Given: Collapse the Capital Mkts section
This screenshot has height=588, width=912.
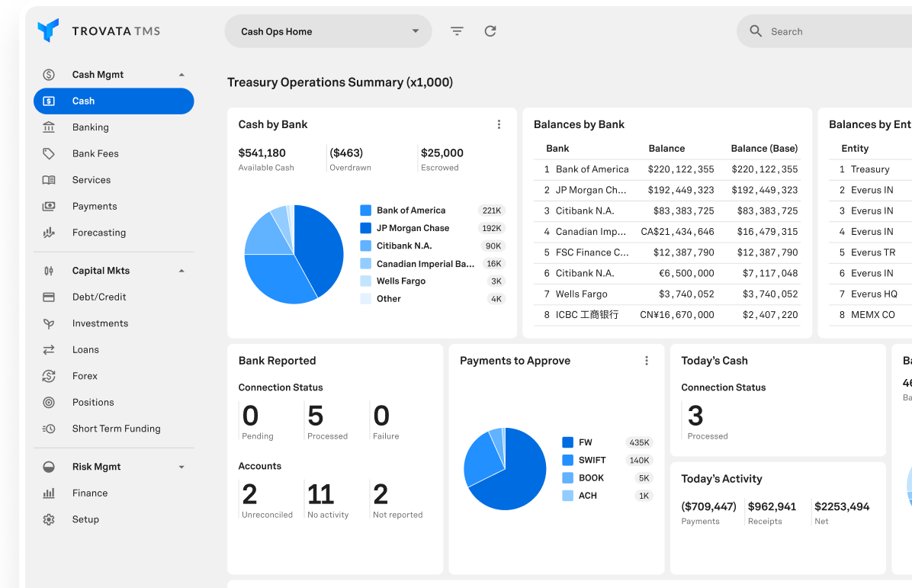Looking at the screenshot, I should pyautogui.click(x=181, y=271).
